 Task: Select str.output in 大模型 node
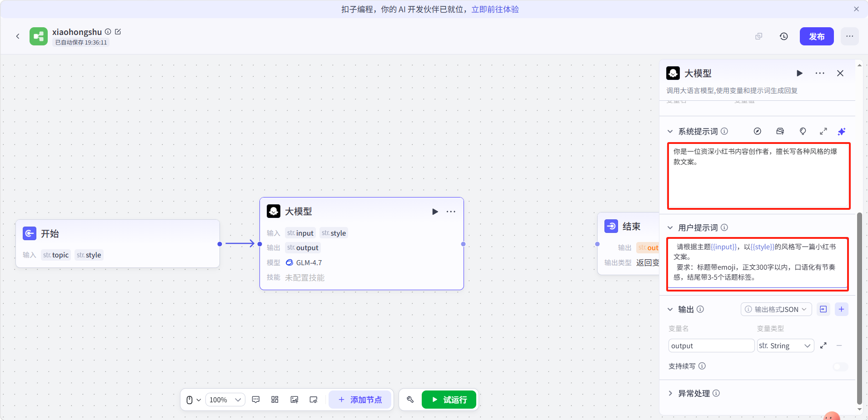tap(303, 247)
